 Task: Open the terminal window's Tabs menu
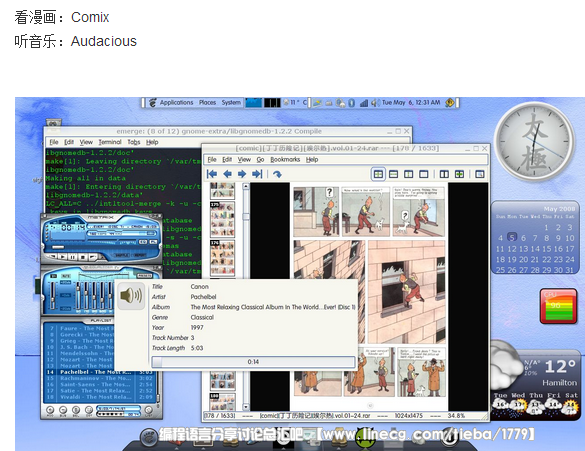pyautogui.click(x=134, y=142)
